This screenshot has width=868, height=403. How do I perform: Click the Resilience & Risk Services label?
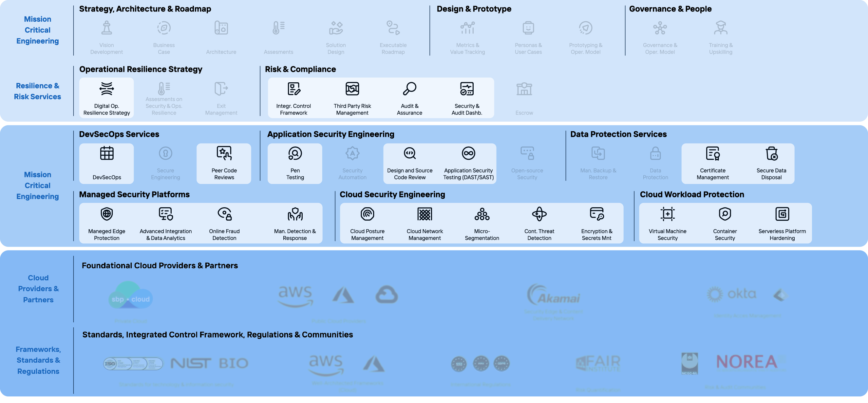click(x=37, y=91)
